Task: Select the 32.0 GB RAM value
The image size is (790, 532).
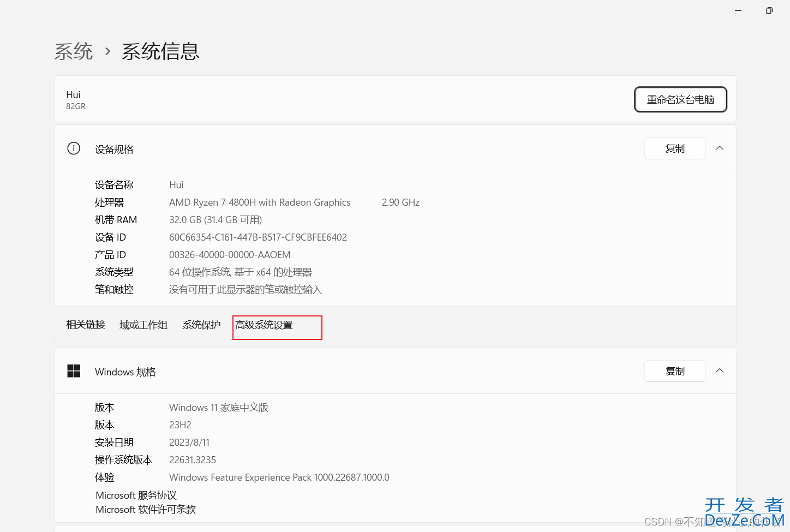Action: tap(216, 220)
